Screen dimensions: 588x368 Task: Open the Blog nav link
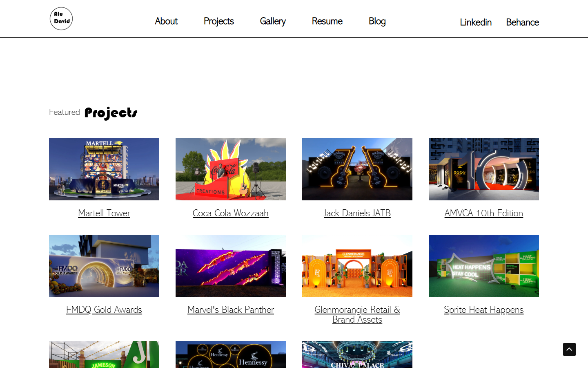(377, 21)
